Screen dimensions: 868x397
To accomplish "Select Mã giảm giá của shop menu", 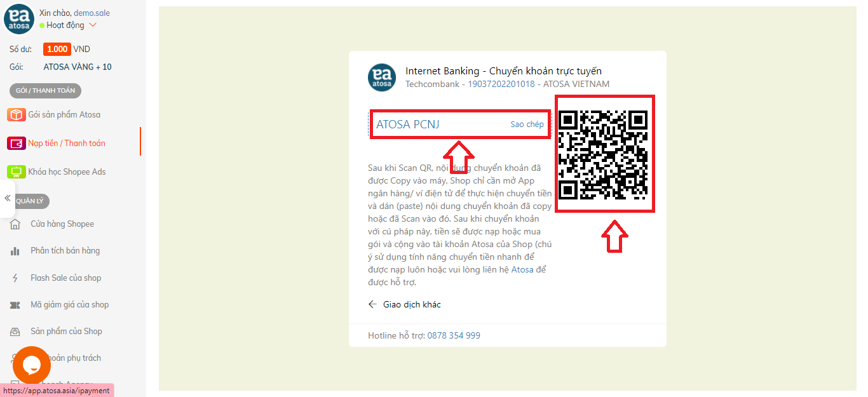I will pos(69,304).
